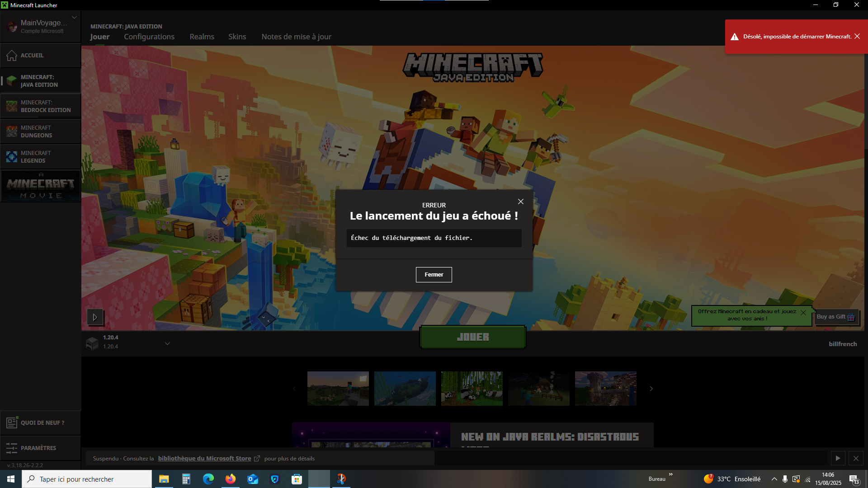Open the clock and date flyout
Image resolution: width=868 pixels, height=488 pixels.
[x=828, y=479]
